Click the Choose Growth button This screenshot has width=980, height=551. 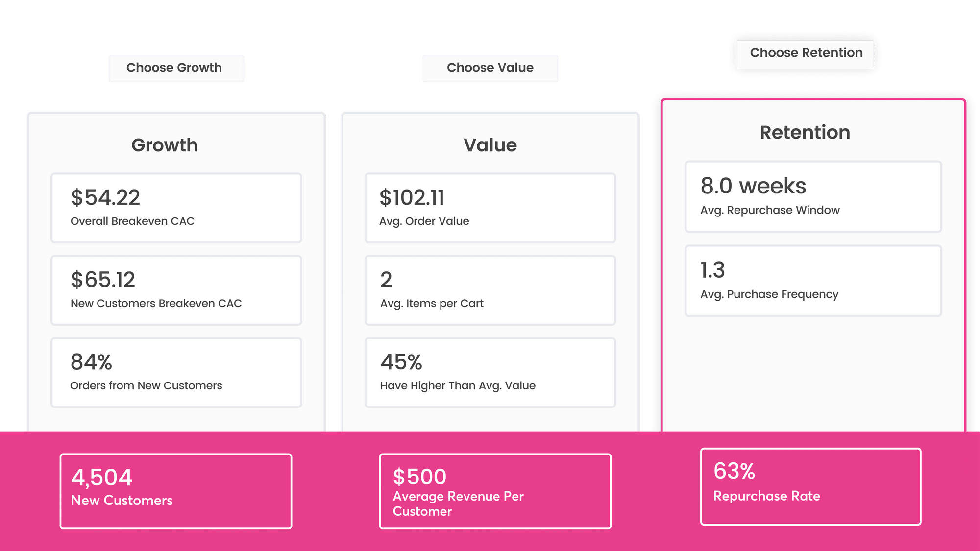pyautogui.click(x=176, y=68)
